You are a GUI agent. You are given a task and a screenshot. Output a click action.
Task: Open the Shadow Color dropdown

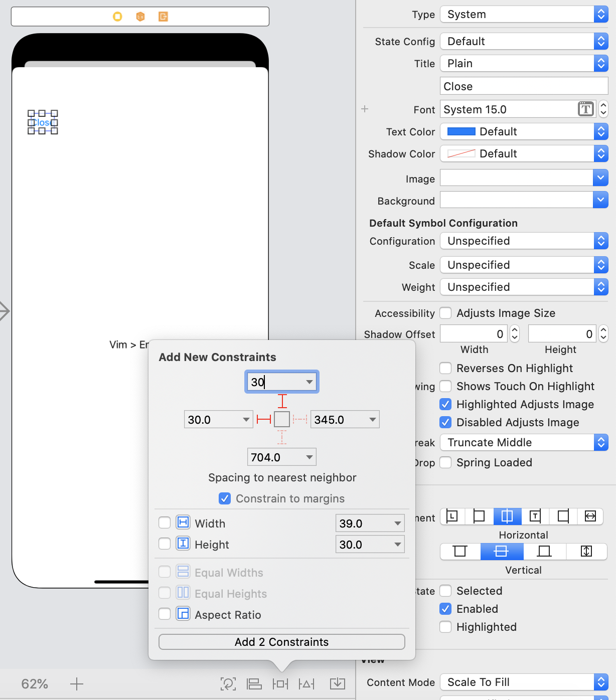(x=524, y=153)
